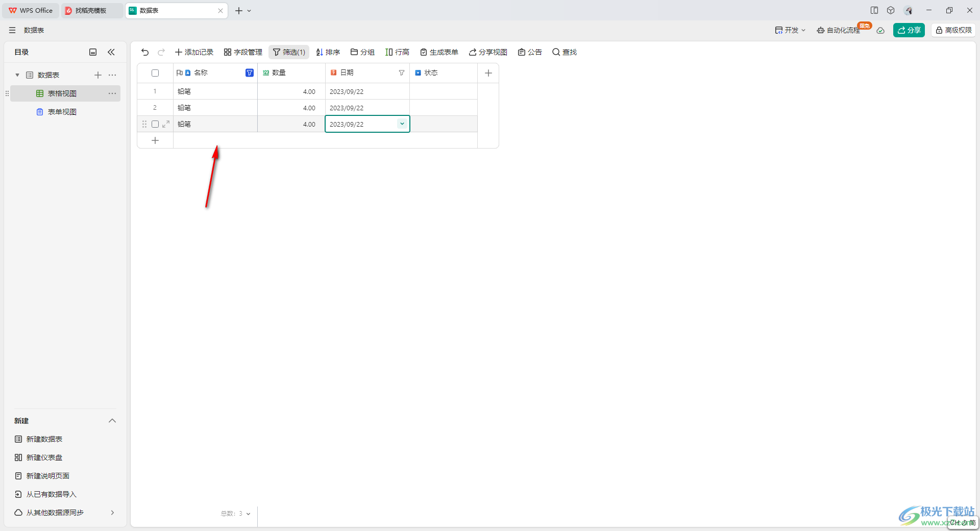980x531 pixels.
Task: Click the split window layout icon
Action: point(874,10)
